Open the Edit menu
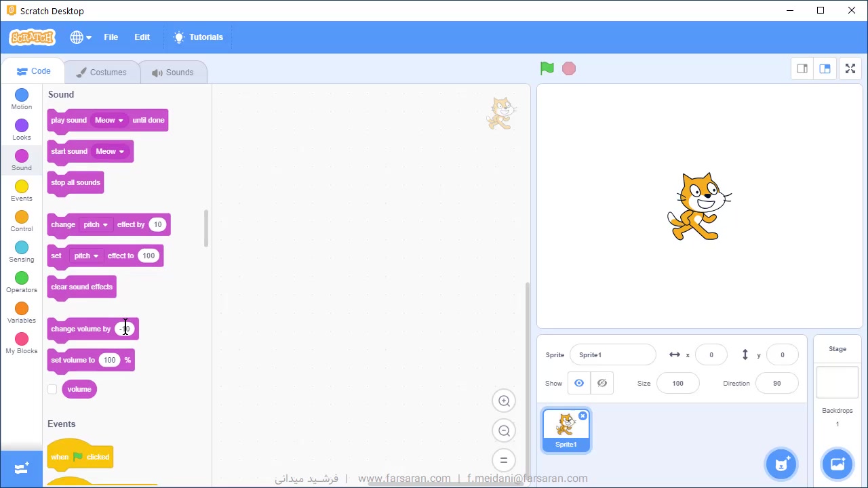 pyautogui.click(x=142, y=37)
